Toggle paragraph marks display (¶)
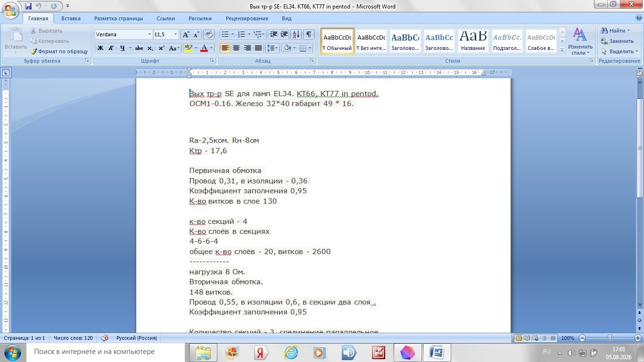 [309, 34]
